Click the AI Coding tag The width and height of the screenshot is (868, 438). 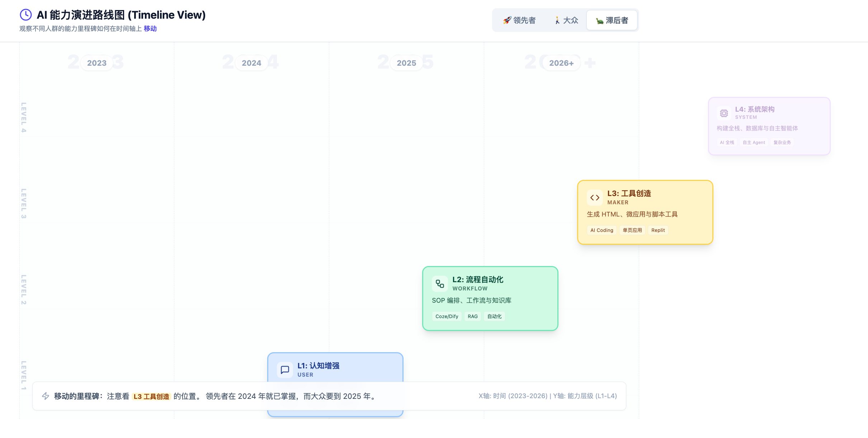[602, 230]
